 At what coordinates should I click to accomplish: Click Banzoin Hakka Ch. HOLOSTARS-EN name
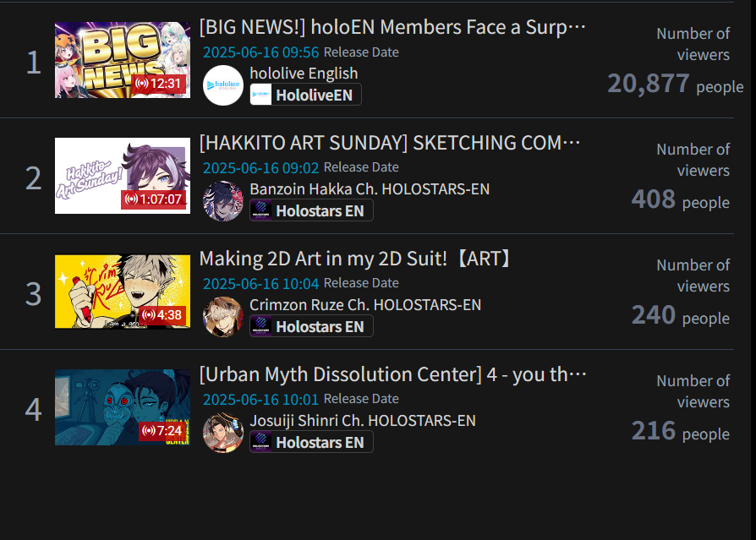(370, 188)
